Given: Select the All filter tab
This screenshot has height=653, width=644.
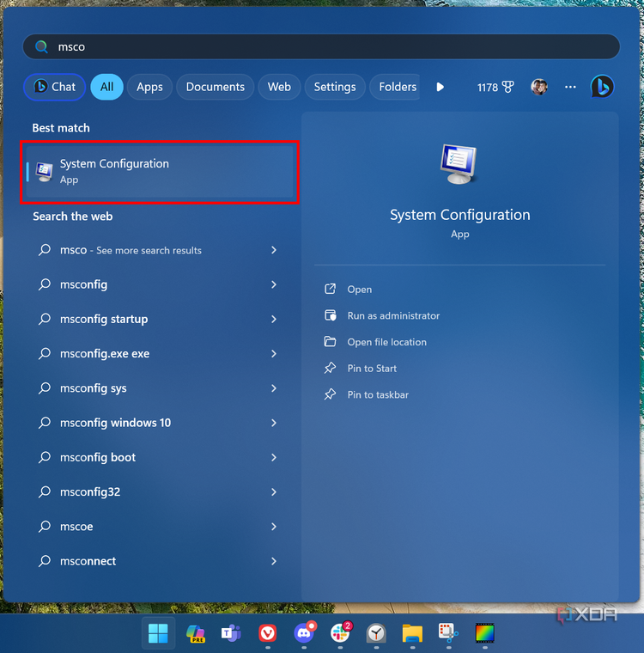Looking at the screenshot, I should [106, 87].
